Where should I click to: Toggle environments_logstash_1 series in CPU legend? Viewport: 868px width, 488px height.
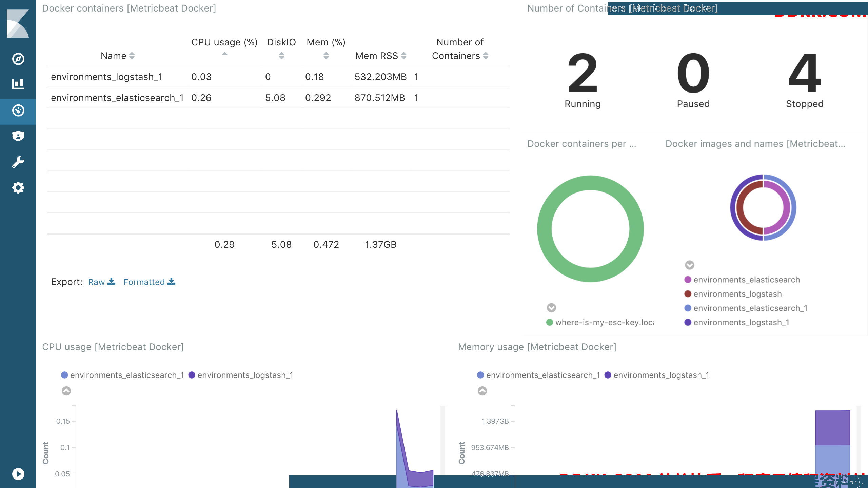(241, 375)
